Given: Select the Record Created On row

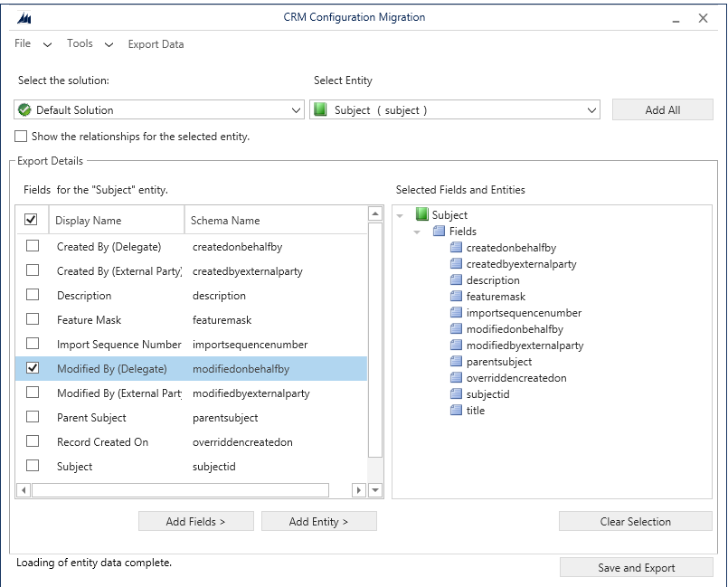Looking at the screenshot, I should (x=191, y=441).
